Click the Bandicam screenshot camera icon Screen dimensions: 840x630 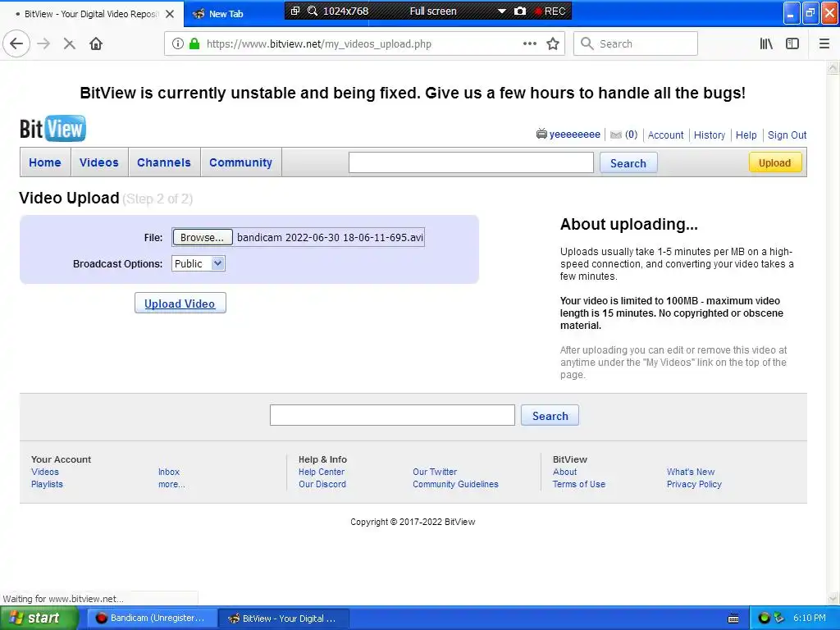pyautogui.click(x=519, y=11)
